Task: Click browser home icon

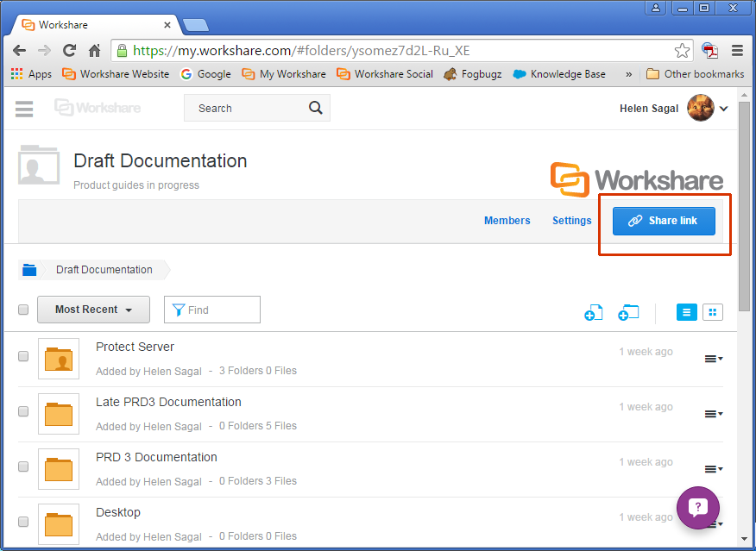Action: coord(95,51)
